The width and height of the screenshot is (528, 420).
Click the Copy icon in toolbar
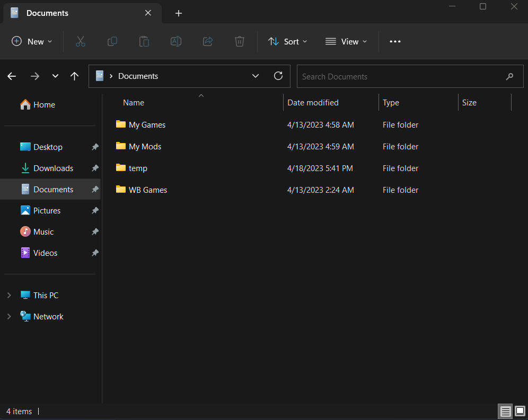pos(112,41)
